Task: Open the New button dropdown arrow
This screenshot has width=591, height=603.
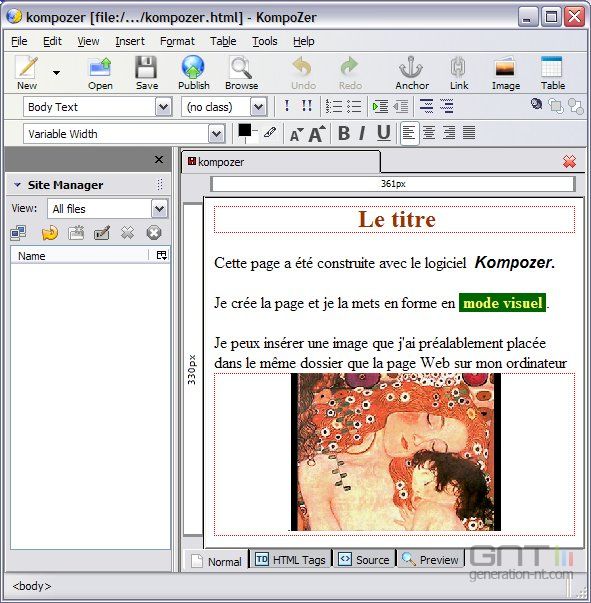Action: coord(57,73)
